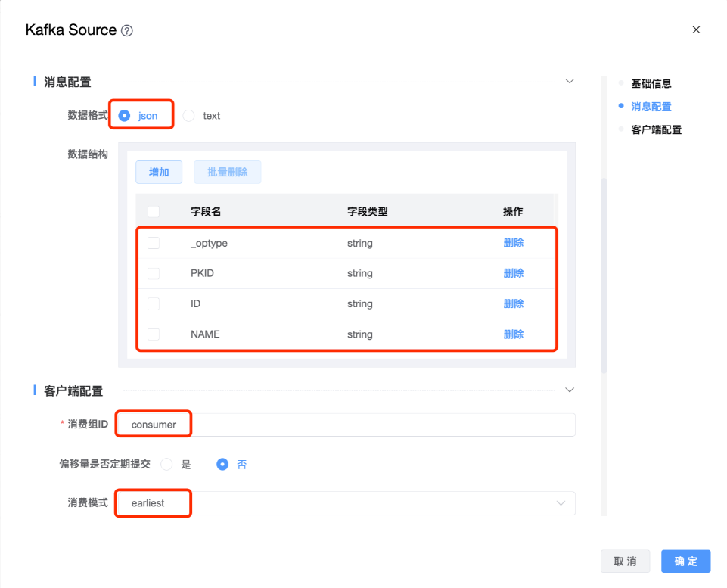Choose 是 for periodic offset commit
The image size is (727, 588).
[166, 465]
